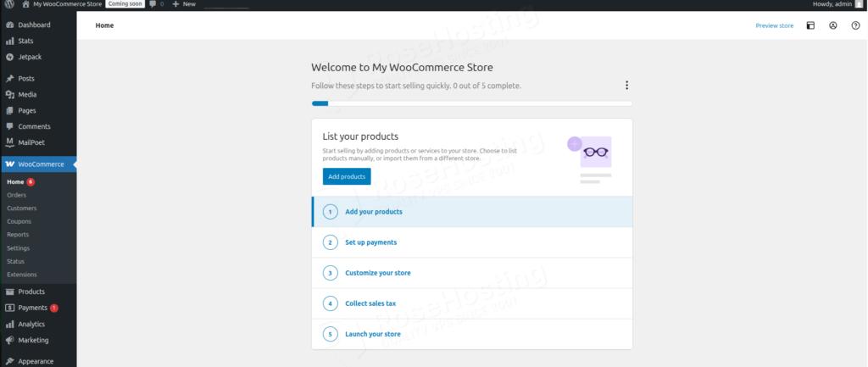Open the Analytics chart icon
The height and width of the screenshot is (367, 868).
tap(9, 325)
